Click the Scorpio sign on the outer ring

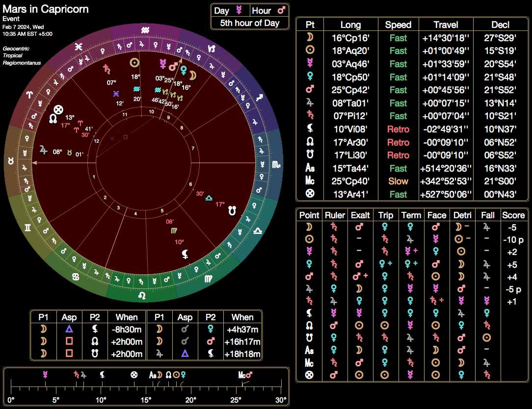coord(277,165)
